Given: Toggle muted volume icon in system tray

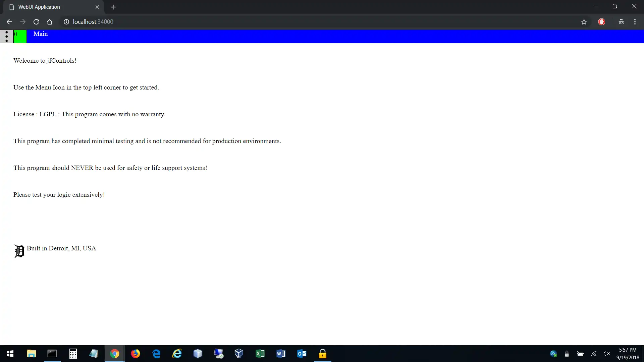Looking at the screenshot, I should pos(606,354).
